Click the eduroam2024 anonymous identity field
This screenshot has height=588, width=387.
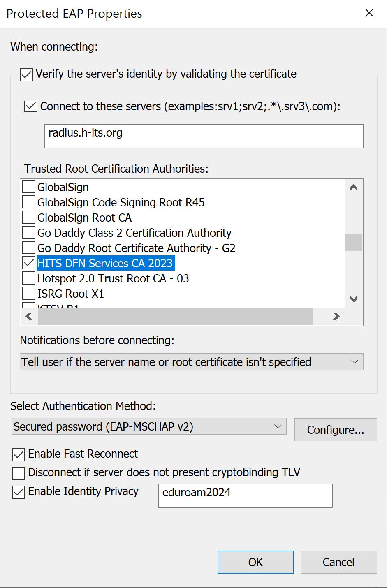pyautogui.click(x=245, y=496)
